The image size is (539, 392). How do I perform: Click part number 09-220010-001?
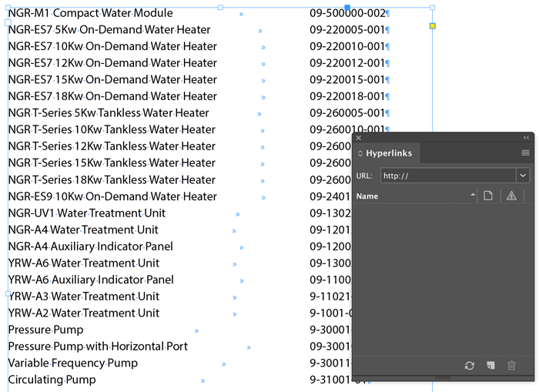(x=347, y=46)
